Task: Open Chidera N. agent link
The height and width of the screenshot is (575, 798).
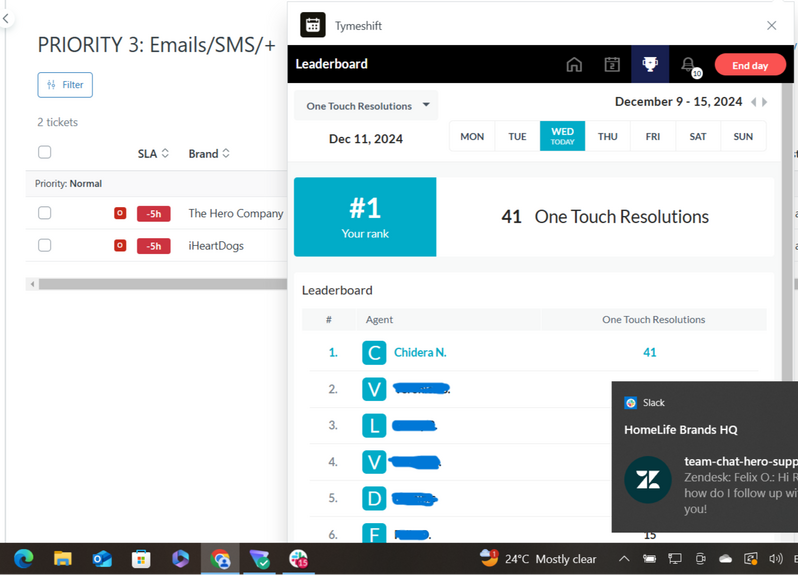Action: coord(420,353)
